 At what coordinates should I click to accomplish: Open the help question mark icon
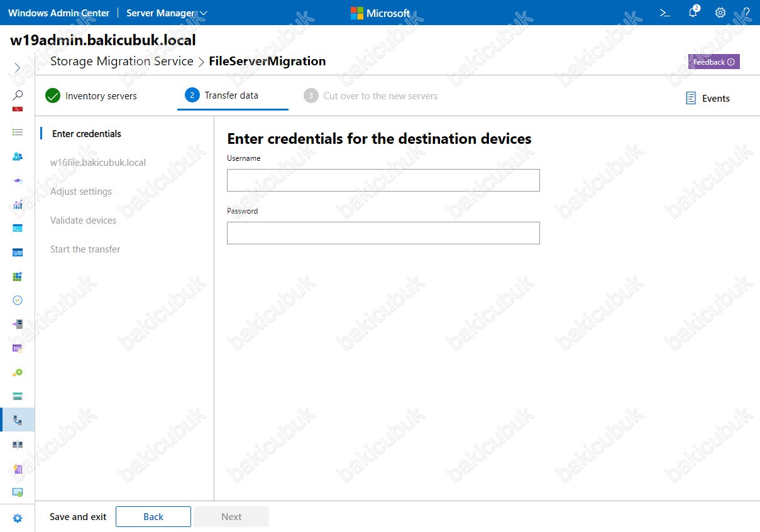[x=747, y=13]
